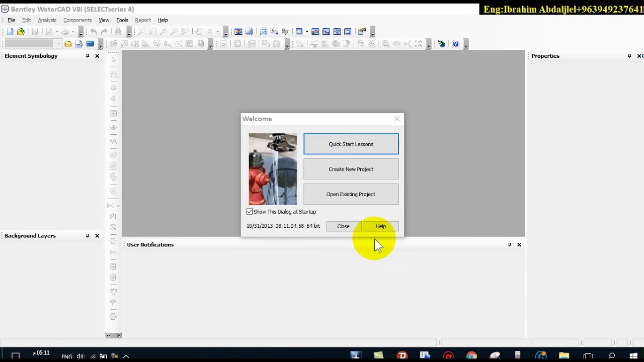
Task: Open the Report menu
Action: [x=143, y=20]
